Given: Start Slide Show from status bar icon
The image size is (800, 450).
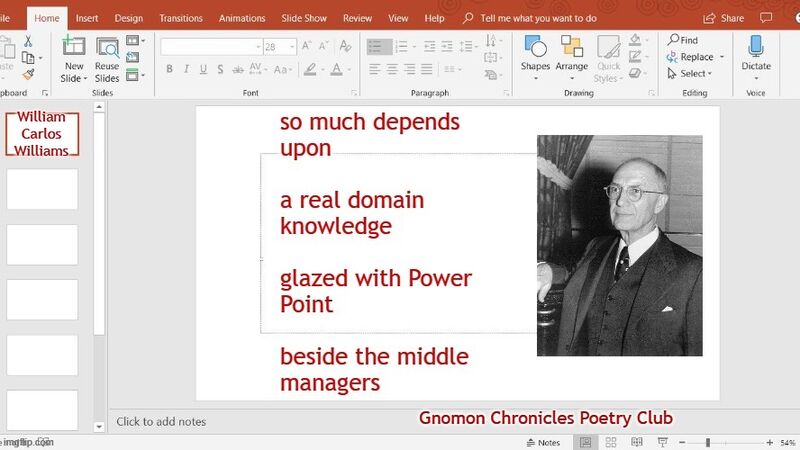Looking at the screenshot, I should click(662, 442).
